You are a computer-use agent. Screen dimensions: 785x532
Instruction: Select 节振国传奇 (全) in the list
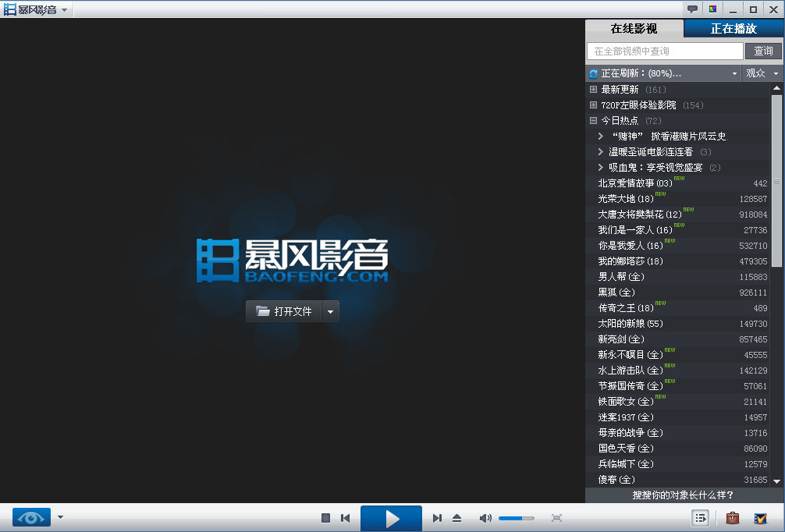678,386
